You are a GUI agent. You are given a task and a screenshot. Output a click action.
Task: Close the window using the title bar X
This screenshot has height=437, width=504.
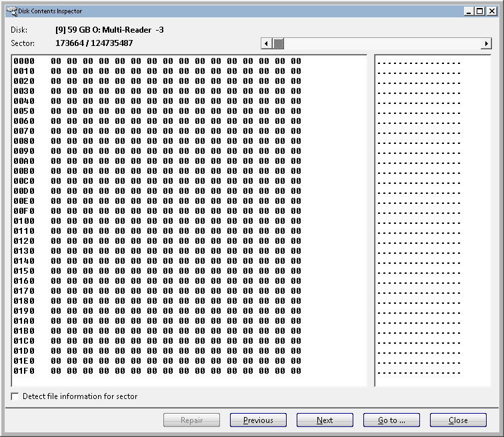491,11
